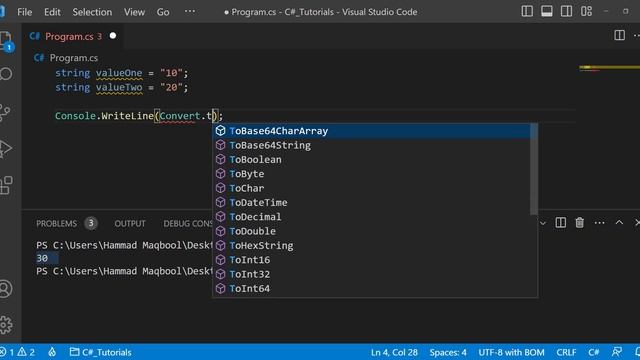Viewport: 640px width, 360px height.
Task: Click Convert in the WriteLine call
Action: click(x=180, y=116)
